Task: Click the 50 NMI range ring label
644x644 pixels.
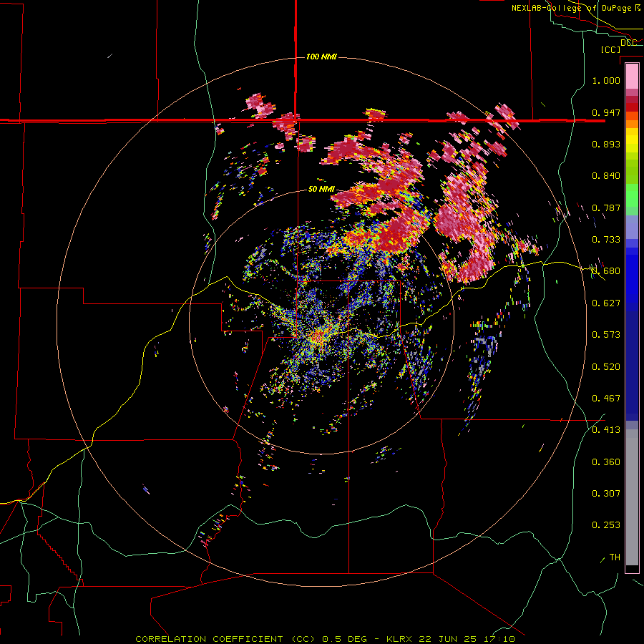Action: pos(321,190)
